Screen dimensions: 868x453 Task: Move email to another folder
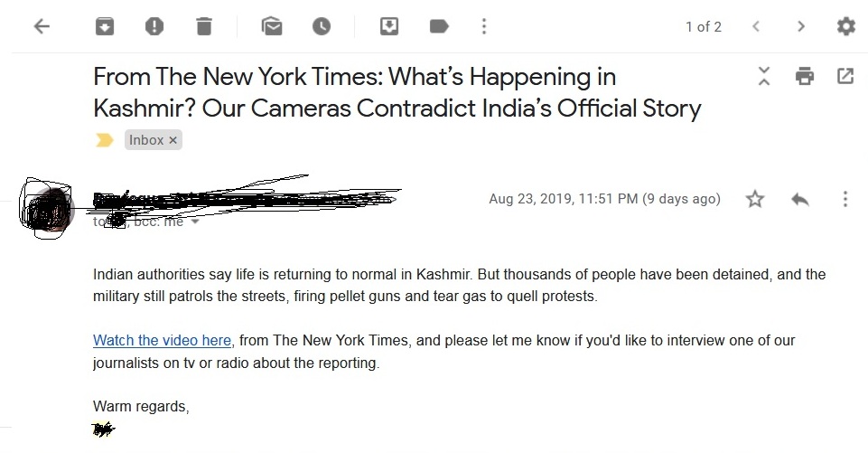[389, 26]
